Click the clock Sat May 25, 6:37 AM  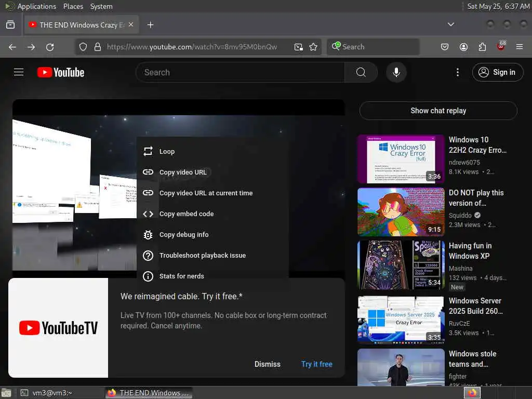(498, 6)
